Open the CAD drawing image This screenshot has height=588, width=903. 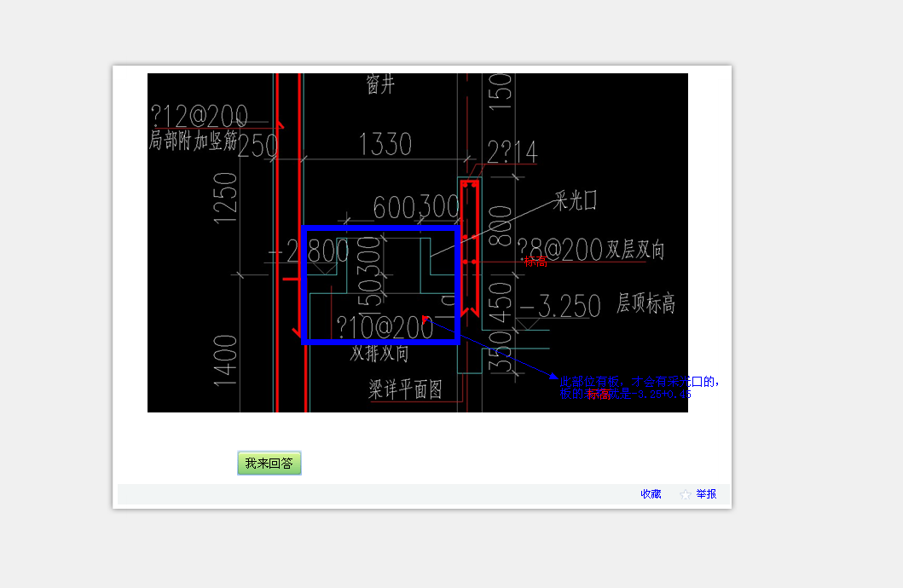coord(418,242)
